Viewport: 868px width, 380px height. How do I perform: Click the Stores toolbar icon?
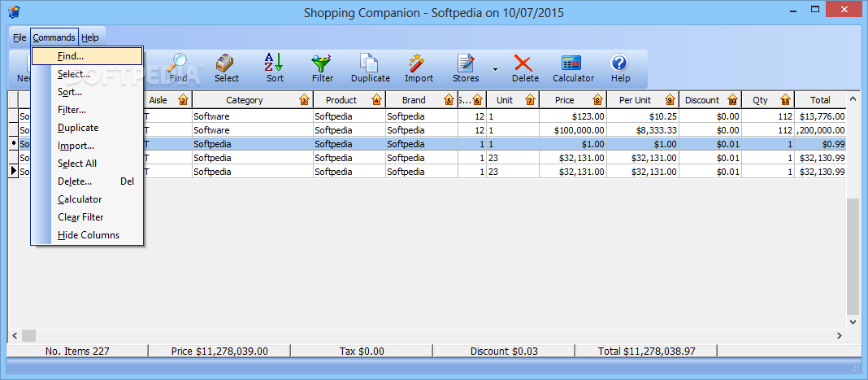tap(466, 62)
